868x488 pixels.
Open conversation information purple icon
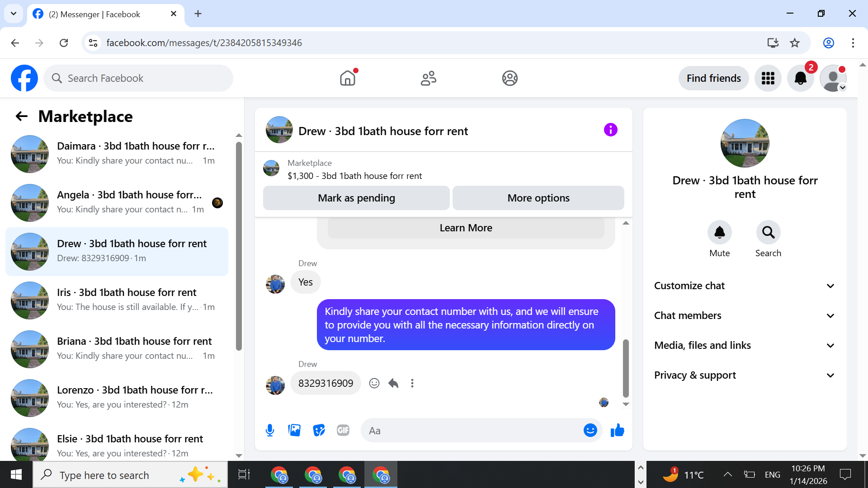pos(610,130)
